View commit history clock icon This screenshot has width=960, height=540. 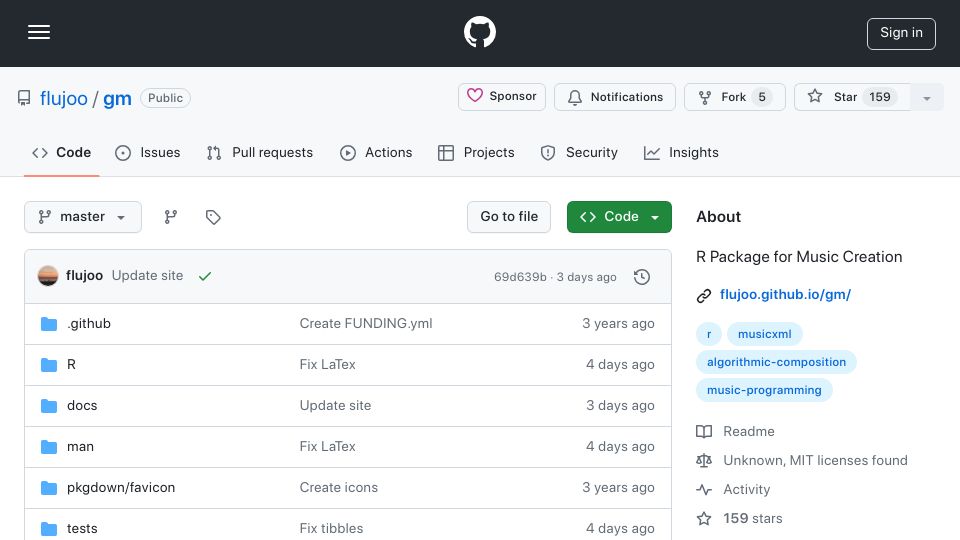pos(642,277)
